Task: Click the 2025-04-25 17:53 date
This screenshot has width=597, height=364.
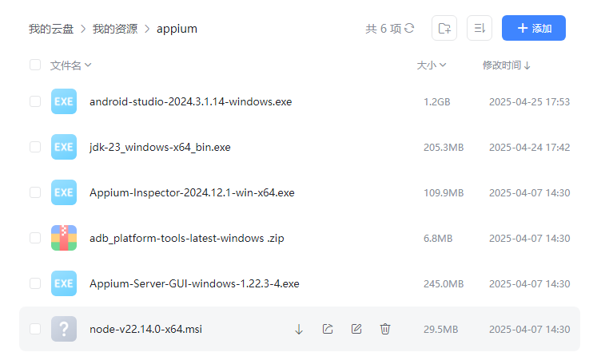Action: pos(529,102)
